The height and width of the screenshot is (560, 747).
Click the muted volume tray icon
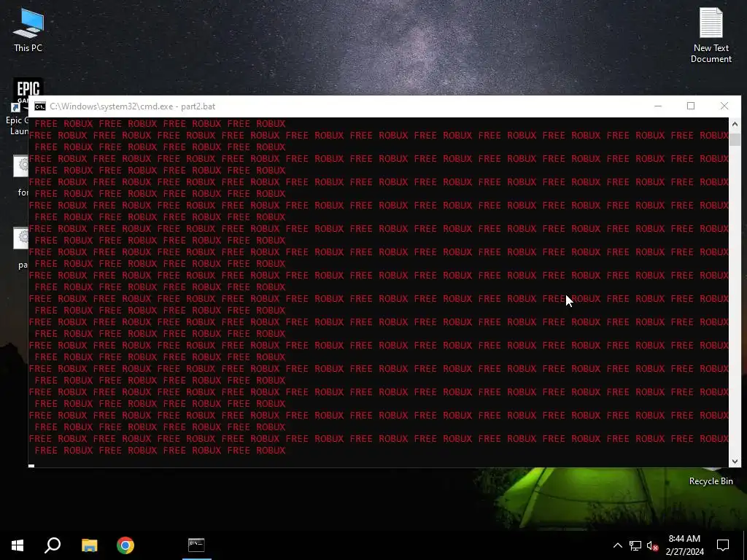click(x=652, y=545)
